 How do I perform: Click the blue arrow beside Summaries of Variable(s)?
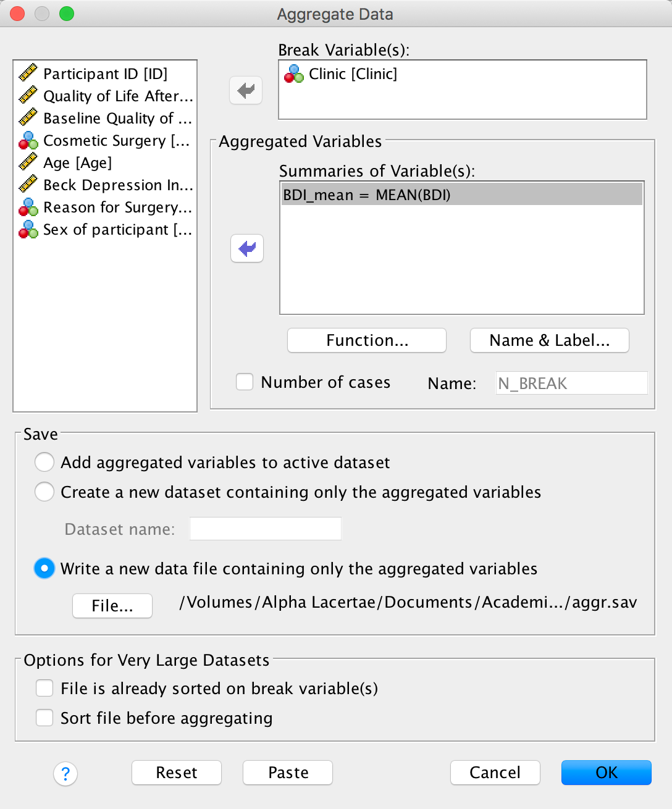(247, 248)
